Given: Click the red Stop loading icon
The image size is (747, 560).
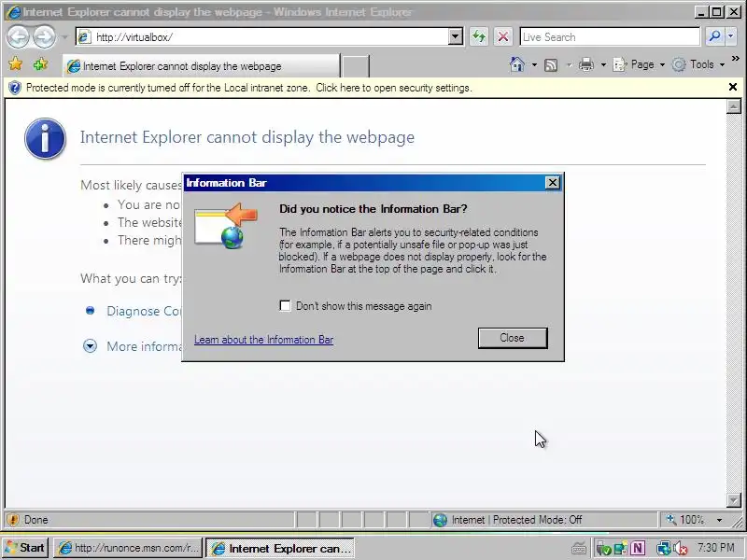Looking at the screenshot, I should (x=503, y=36).
